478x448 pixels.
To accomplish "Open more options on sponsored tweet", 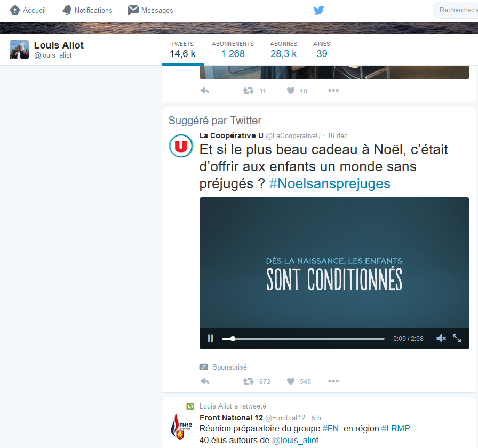I will click(x=333, y=381).
